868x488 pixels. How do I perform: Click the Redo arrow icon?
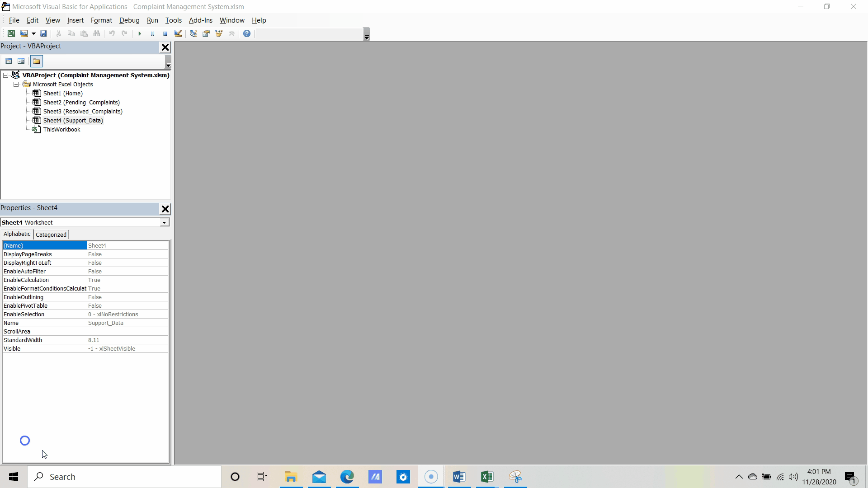click(x=124, y=33)
